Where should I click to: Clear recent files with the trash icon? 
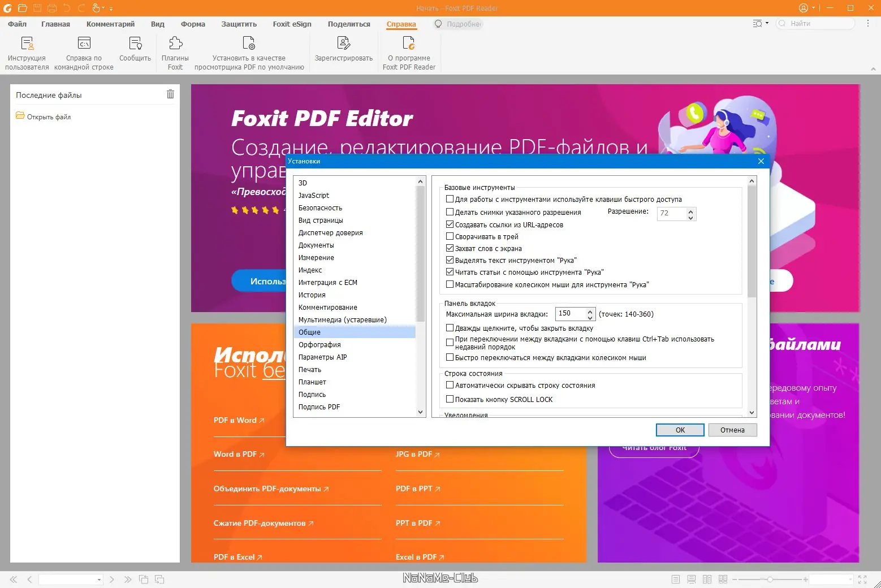(170, 94)
